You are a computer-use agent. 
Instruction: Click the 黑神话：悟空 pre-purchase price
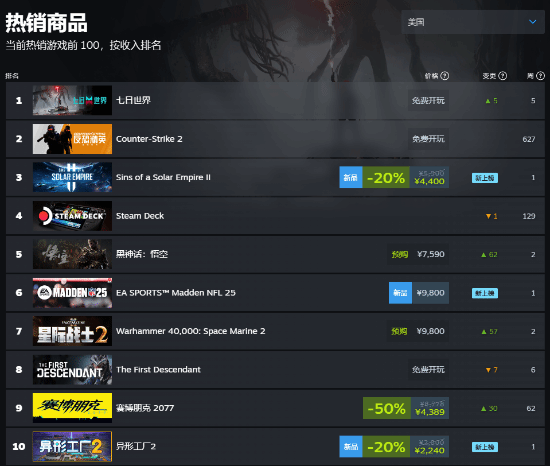pyautogui.click(x=431, y=254)
